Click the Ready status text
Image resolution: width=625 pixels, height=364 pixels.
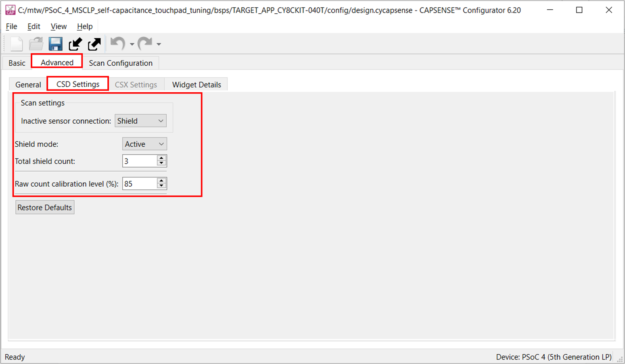click(x=15, y=357)
